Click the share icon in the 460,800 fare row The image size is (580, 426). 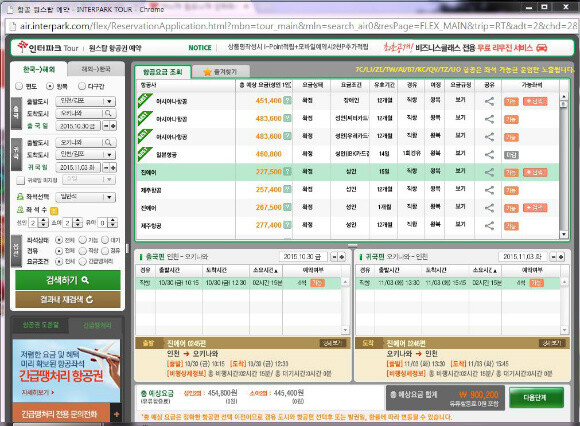(489, 154)
